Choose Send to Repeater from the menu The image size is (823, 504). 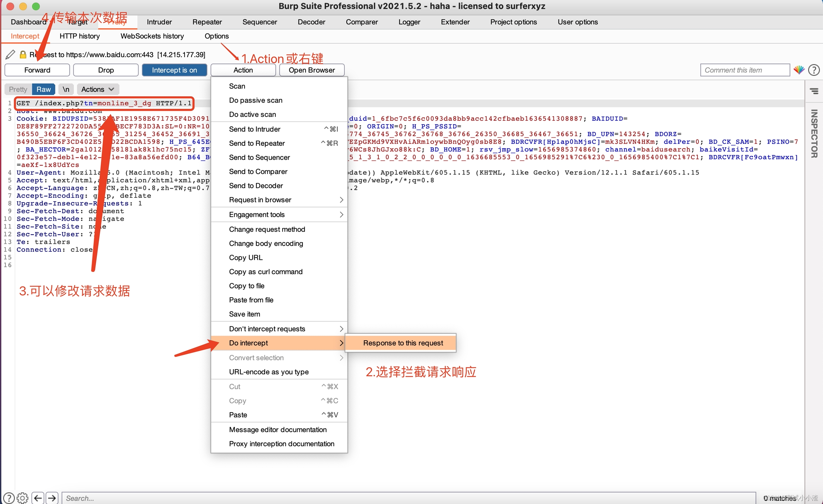coord(257,143)
